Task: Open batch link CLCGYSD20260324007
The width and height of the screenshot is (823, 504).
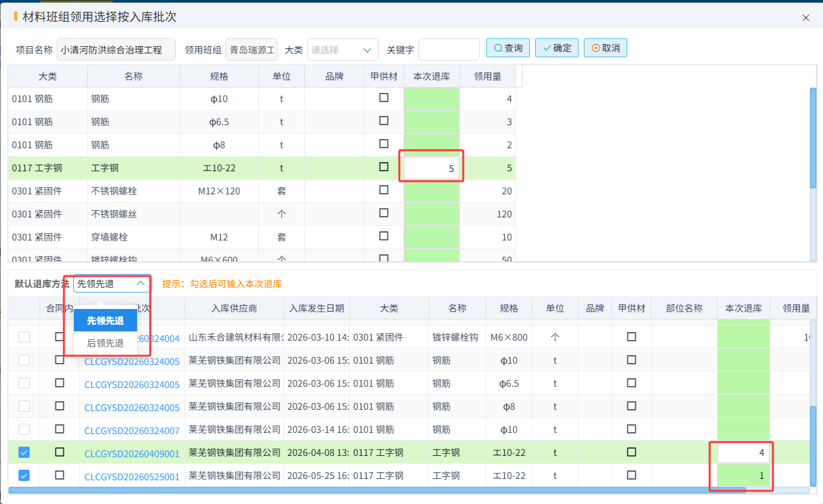Action: 132,431
